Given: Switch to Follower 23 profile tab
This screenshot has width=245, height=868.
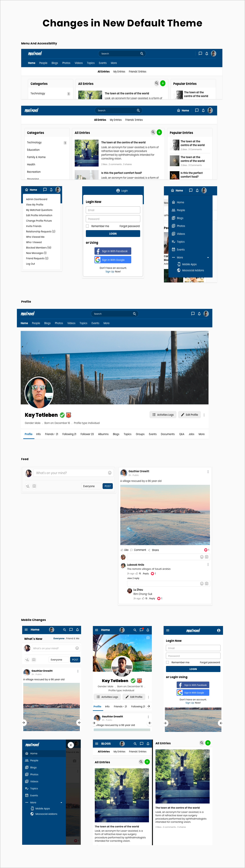Looking at the screenshot, I should pyautogui.click(x=87, y=434).
